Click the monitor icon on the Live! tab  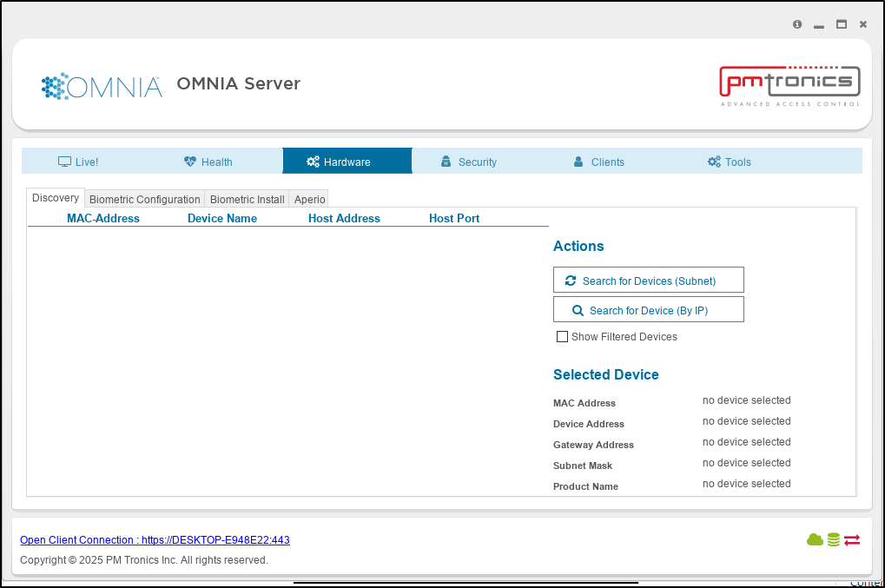[64, 162]
